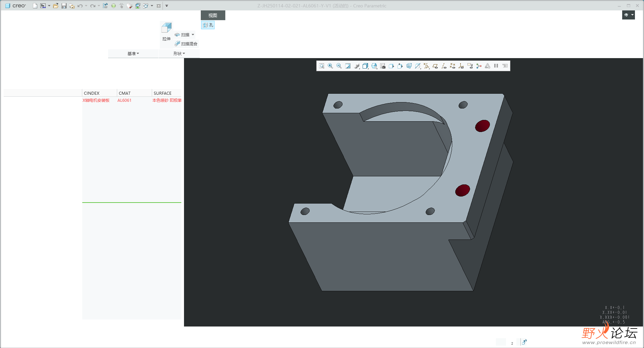Click the Regenerate model icon
Screen dimensions: 644x348
pyautogui.click(x=105, y=6)
